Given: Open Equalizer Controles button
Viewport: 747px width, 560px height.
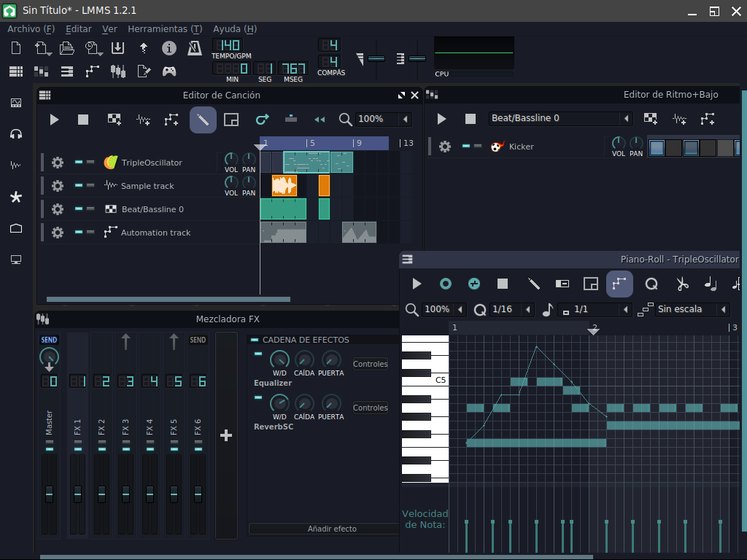Looking at the screenshot, I should coord(370,364).
